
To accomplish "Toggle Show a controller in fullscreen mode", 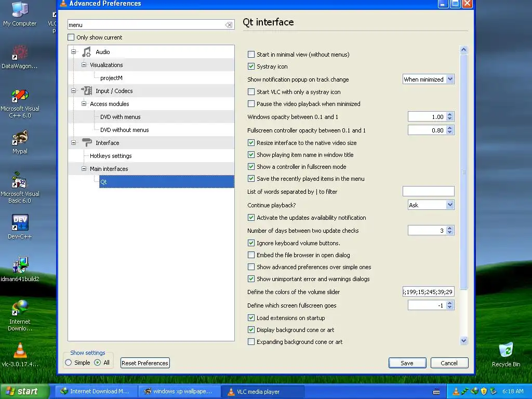I will coord(251,167).
